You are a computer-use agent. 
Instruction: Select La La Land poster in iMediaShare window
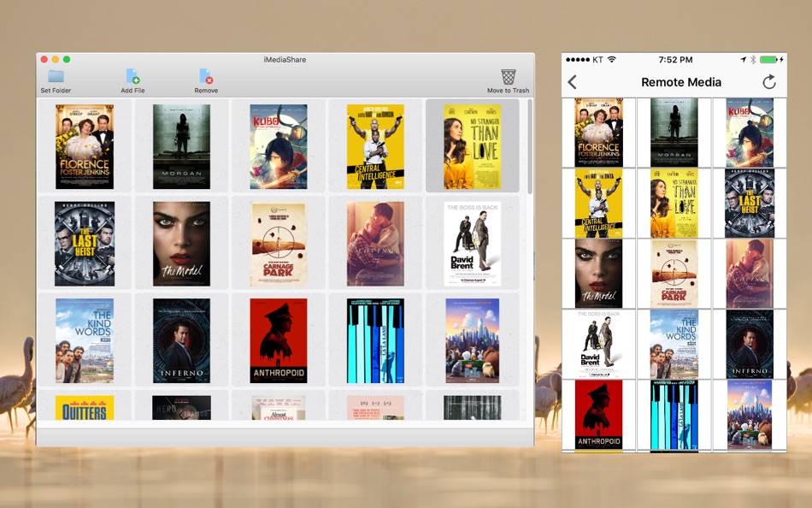(x=375, y=340)
